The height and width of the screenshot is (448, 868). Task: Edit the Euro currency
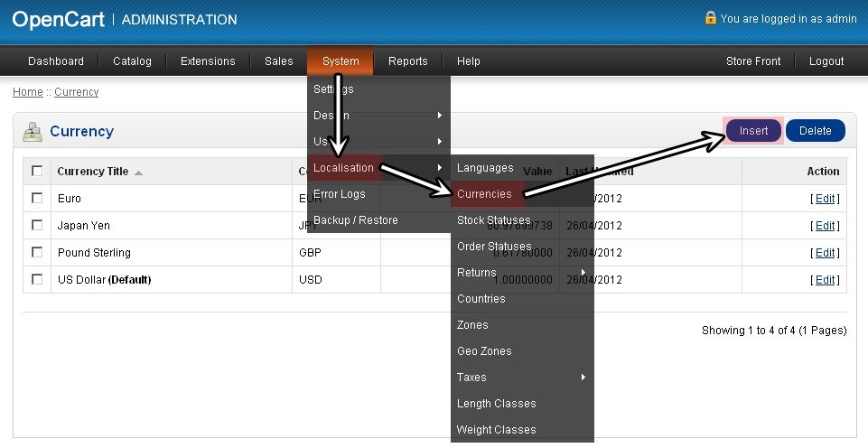(x=825, y=198)
